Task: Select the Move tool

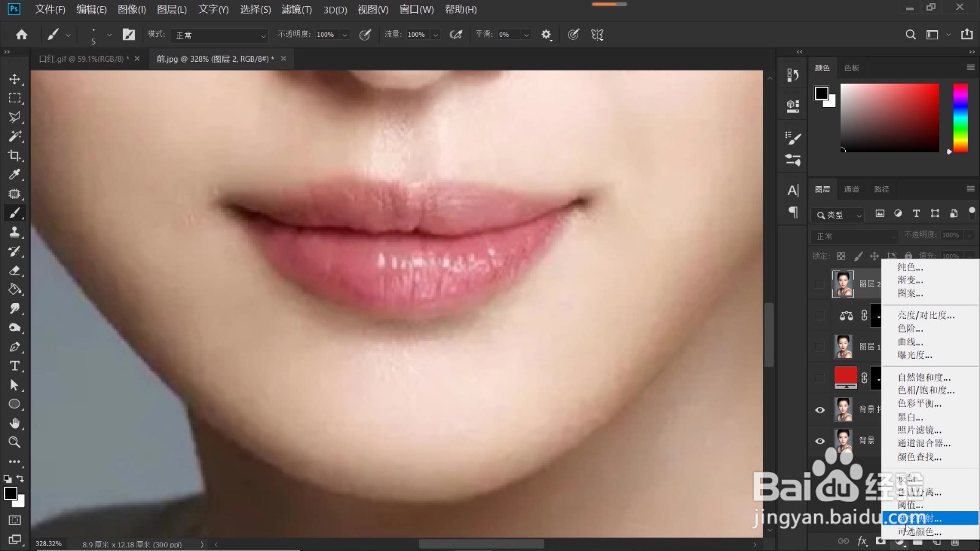Action: pos(15,79)
